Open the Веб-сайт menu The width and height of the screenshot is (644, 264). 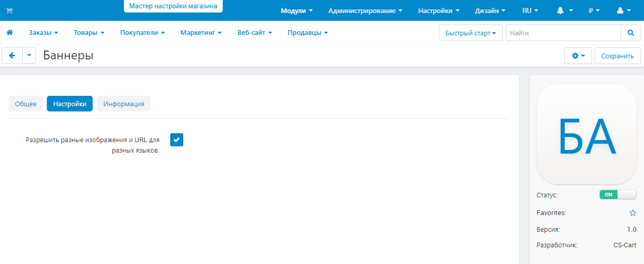point(255,33)
